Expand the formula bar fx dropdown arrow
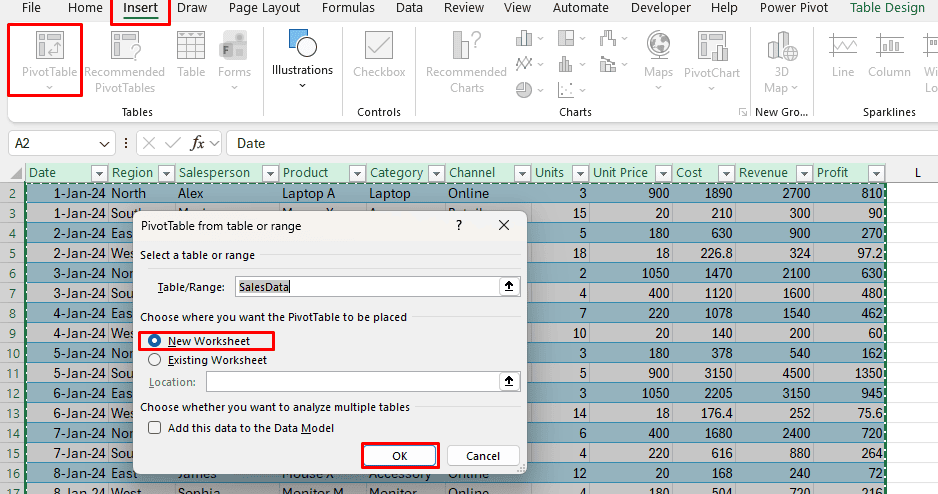938x494 pixels. (x=214, y=144)
